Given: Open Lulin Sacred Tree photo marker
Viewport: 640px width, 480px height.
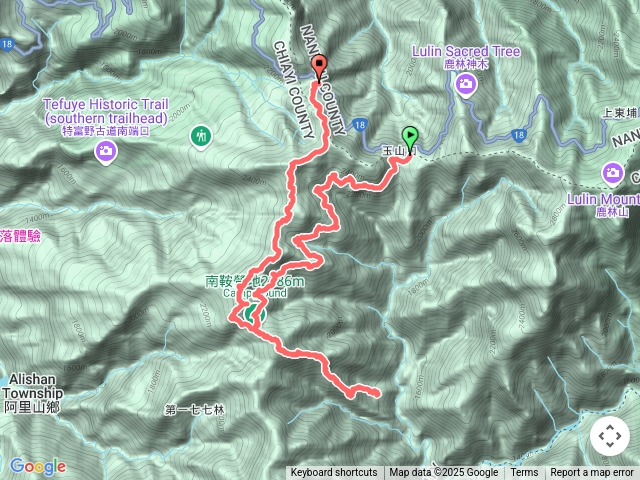Looking at the screenshot, I should tap(466, 85).
